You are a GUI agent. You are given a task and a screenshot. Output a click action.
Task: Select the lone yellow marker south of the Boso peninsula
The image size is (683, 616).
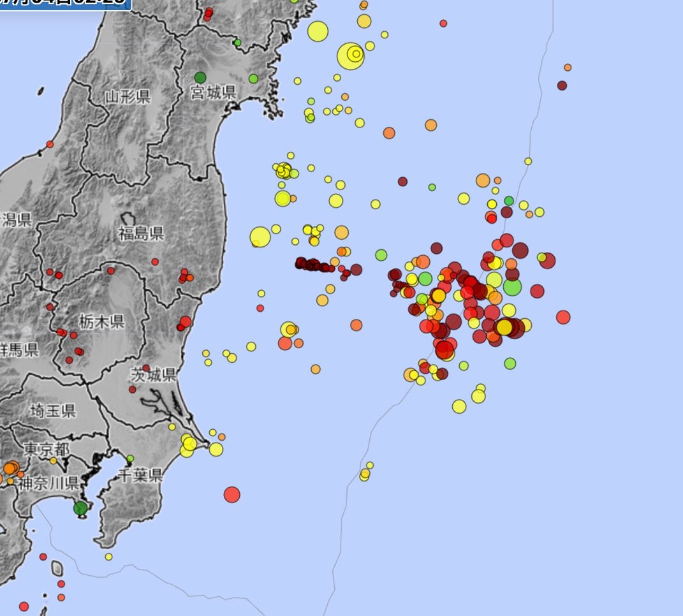point(108,557)
